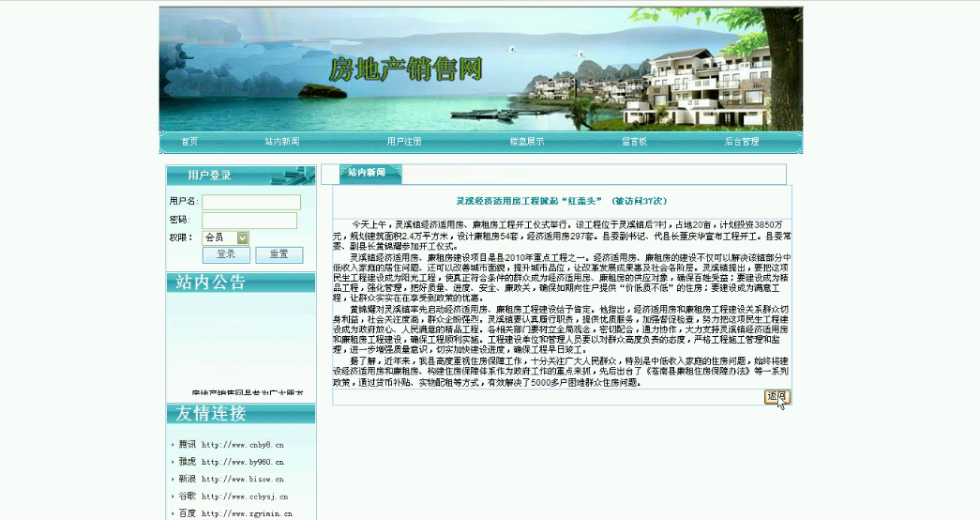
Task: Click the article title 灵溪经济适用房工程掀起"红盖头"
Action: (x=529, y=201)
